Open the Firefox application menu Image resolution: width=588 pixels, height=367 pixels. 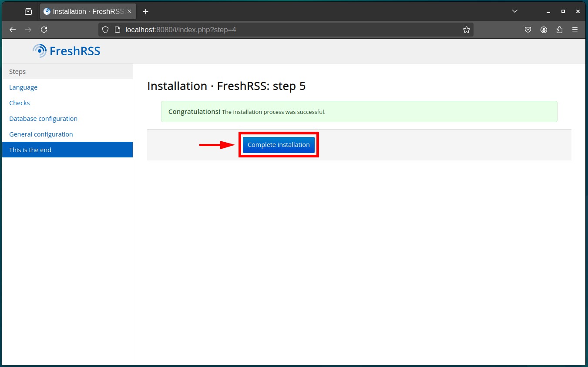click(575, 30)
